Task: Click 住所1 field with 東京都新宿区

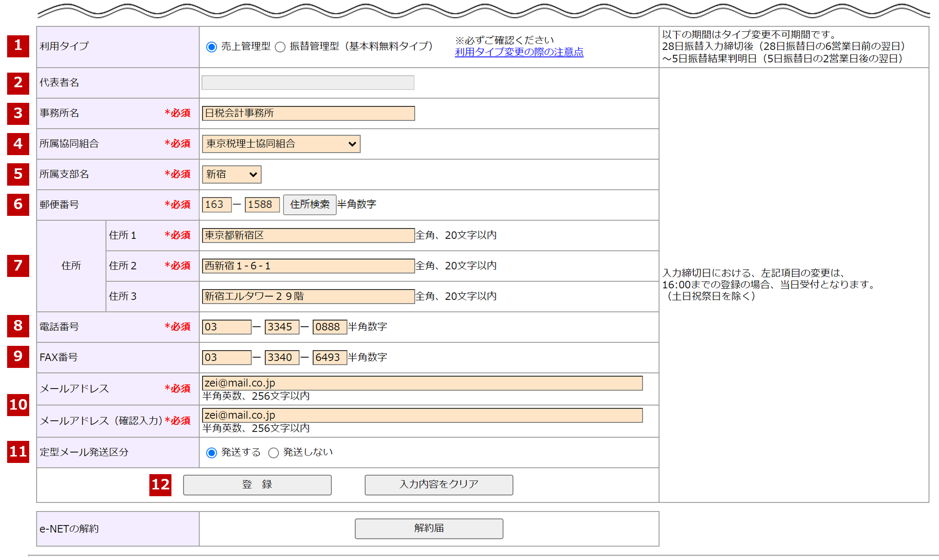Action: (308, 236)
